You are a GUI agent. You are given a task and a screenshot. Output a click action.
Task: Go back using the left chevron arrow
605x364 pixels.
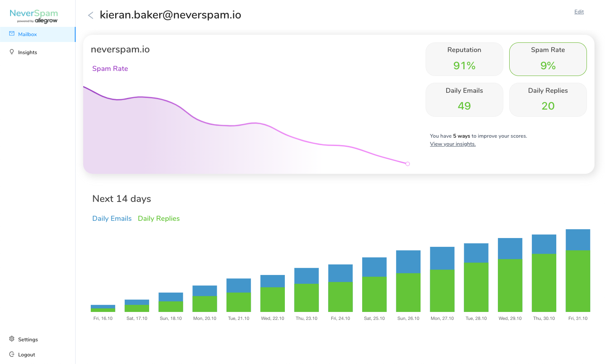click(x=90, y=16)
